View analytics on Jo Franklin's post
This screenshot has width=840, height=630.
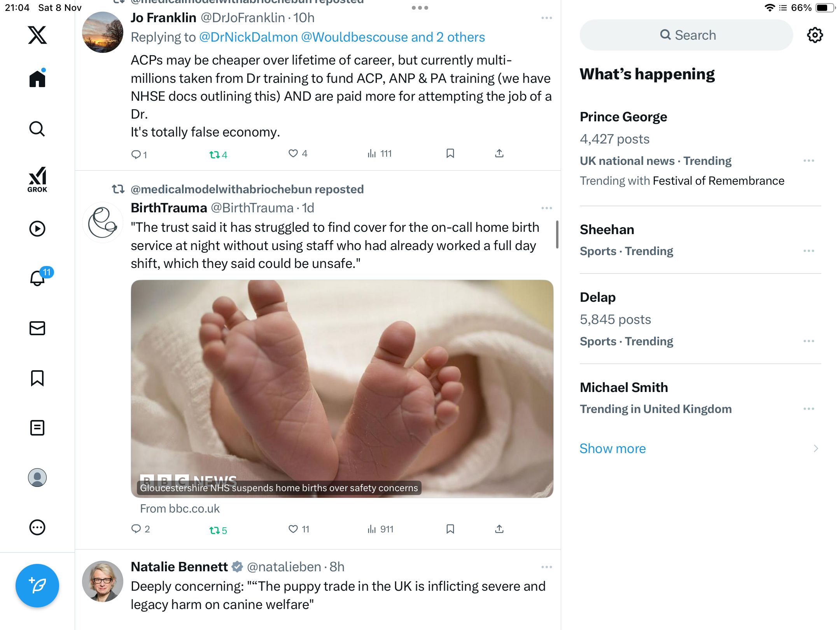pos(380,154)
